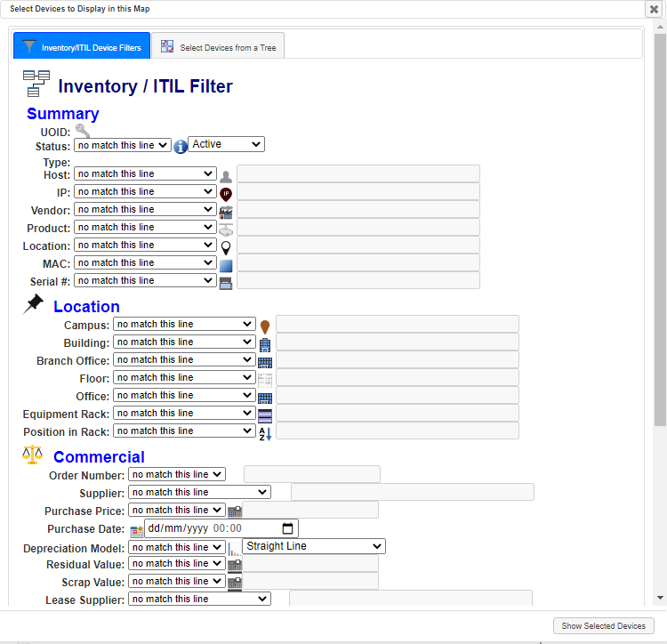Open the Straight Line depreciation dropdown
This screenshot has height=644, width=667.
coord(314,546)
